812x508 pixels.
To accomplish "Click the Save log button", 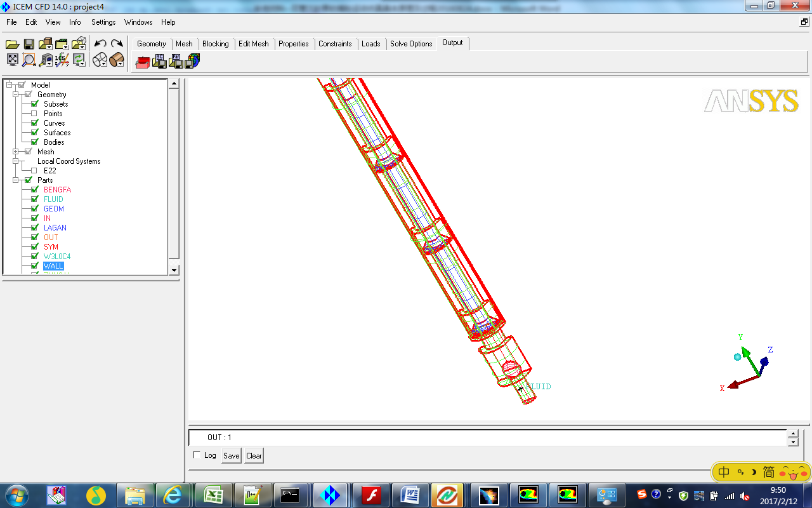I will pos(232,456).
